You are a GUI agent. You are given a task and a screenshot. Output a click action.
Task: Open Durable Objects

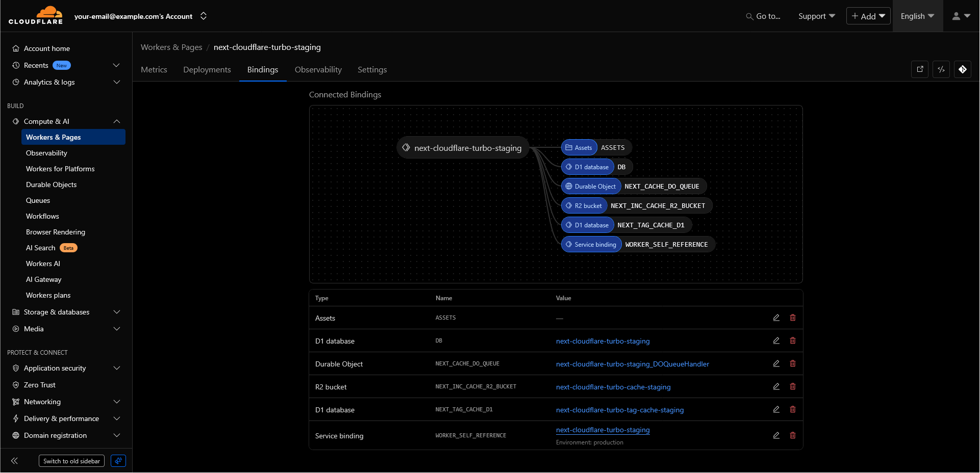(x=51, y=185)
